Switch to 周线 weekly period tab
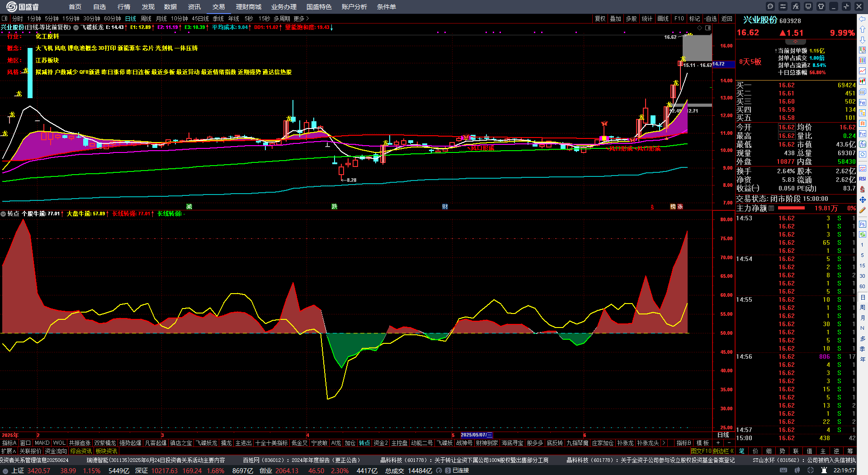The width and height of the screenshot is (868, 475). [146, 19]
